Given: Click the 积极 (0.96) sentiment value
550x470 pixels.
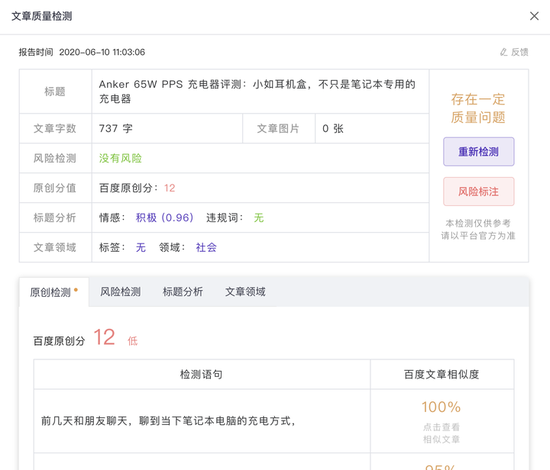Looking at the screenshot, I should 165,218.
